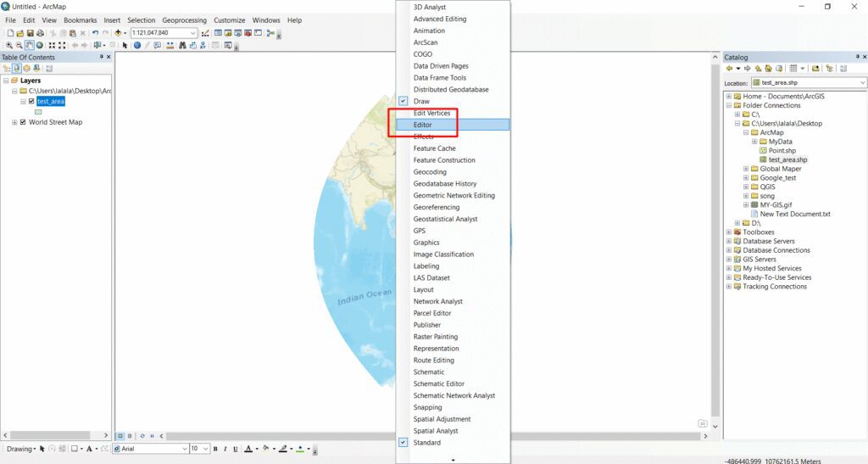Open font color picker in Drawing toolbar

(257, 449)
